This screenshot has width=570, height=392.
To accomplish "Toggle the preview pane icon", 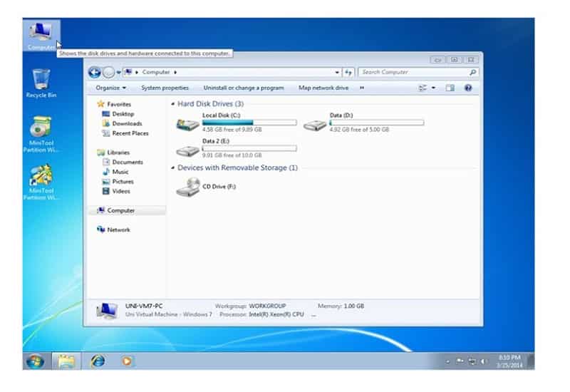I will point(450,88).
